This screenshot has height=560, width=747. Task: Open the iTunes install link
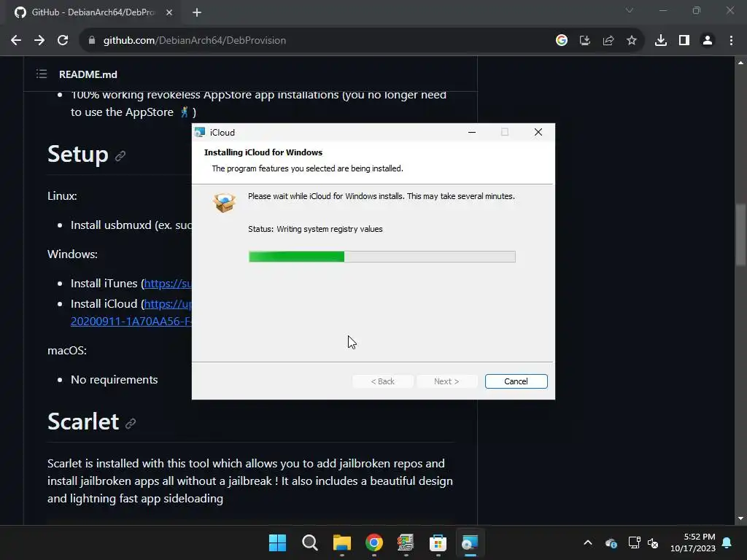point(168,284)
